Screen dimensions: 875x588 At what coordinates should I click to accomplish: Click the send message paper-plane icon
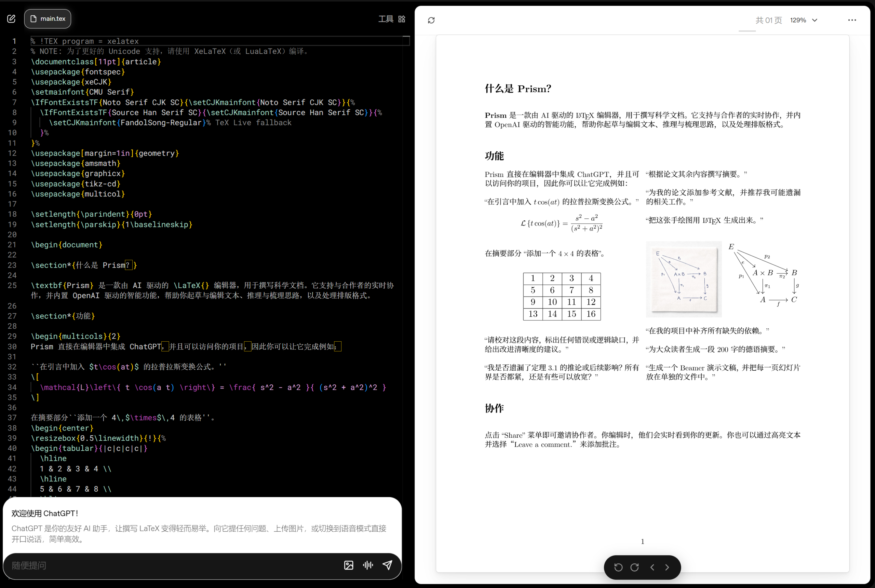(388, 565)
